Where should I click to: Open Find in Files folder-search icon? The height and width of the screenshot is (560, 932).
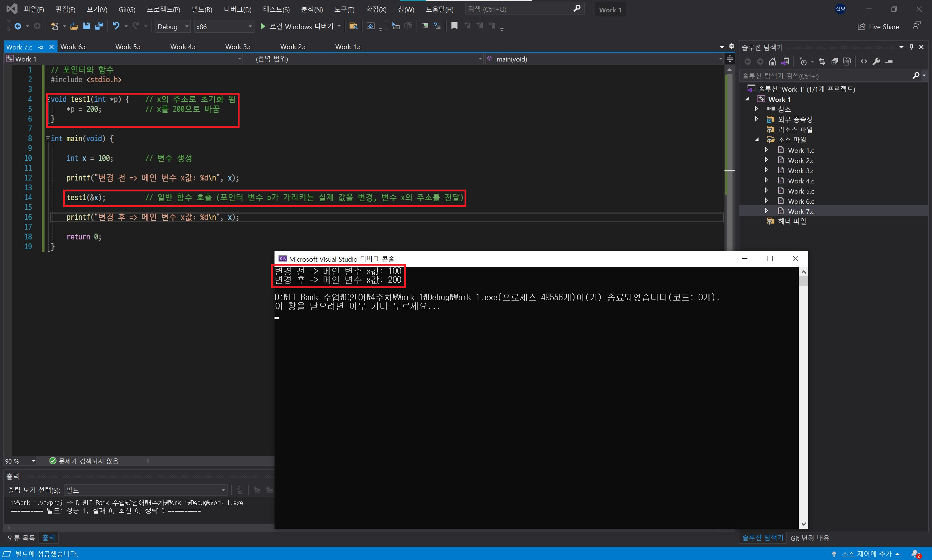(x=353, y=26)
